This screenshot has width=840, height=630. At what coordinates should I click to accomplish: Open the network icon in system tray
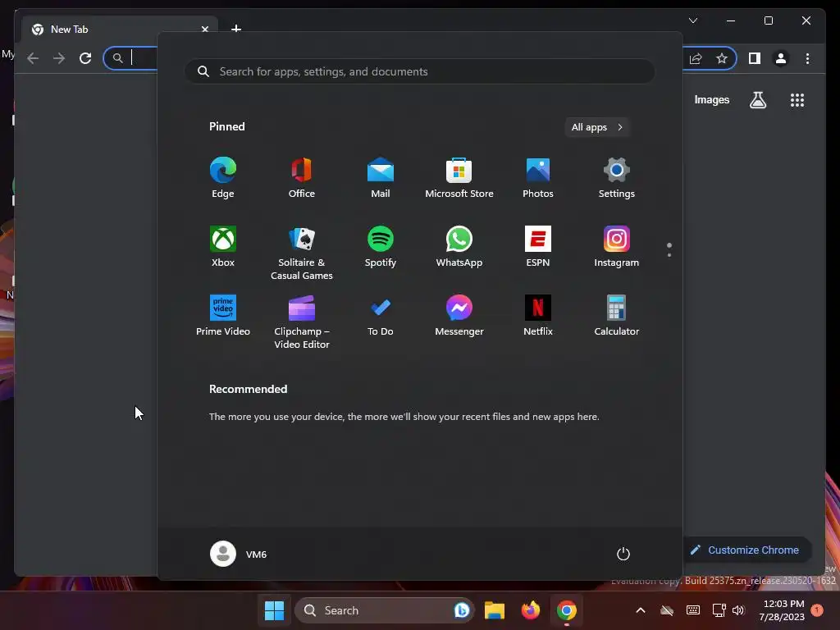(719, 610)
